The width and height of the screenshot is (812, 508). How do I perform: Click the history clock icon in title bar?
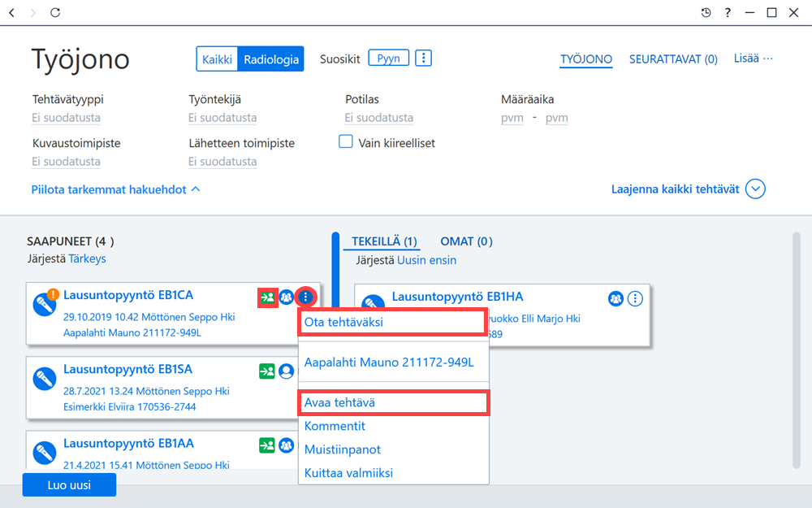tap(706, 12)
